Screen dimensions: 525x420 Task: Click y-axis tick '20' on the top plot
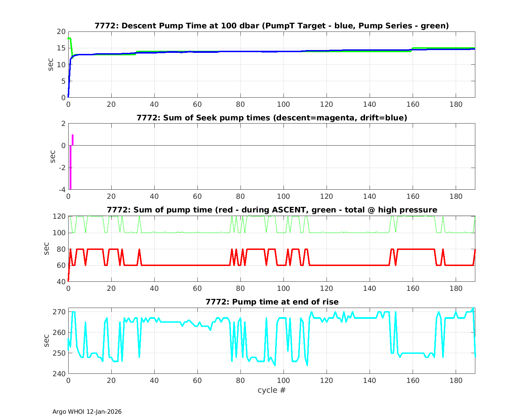click(61, 31)
